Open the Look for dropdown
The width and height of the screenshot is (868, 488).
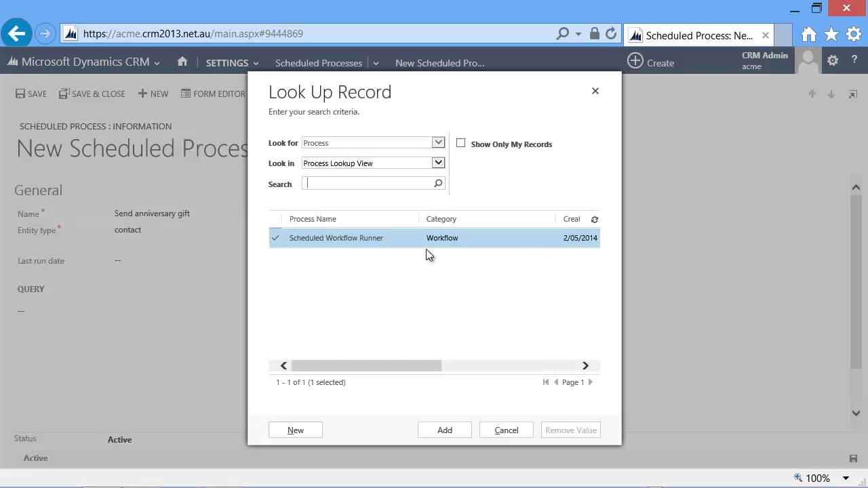pos(438,142)
